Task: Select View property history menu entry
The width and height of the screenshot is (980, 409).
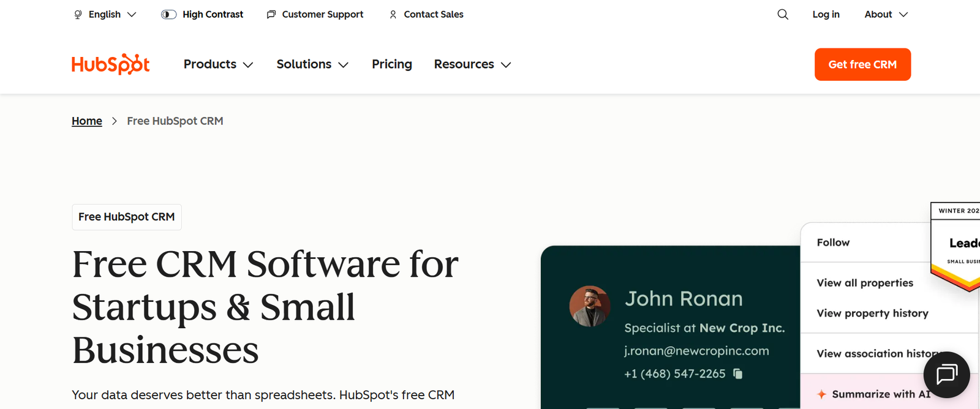Action: click(x=872, y=313)
